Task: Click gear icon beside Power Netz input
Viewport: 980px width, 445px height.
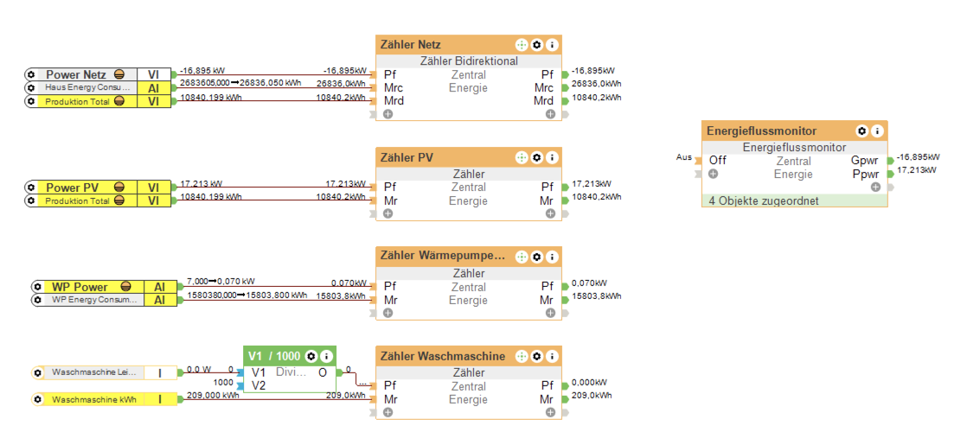Action: 30,75
